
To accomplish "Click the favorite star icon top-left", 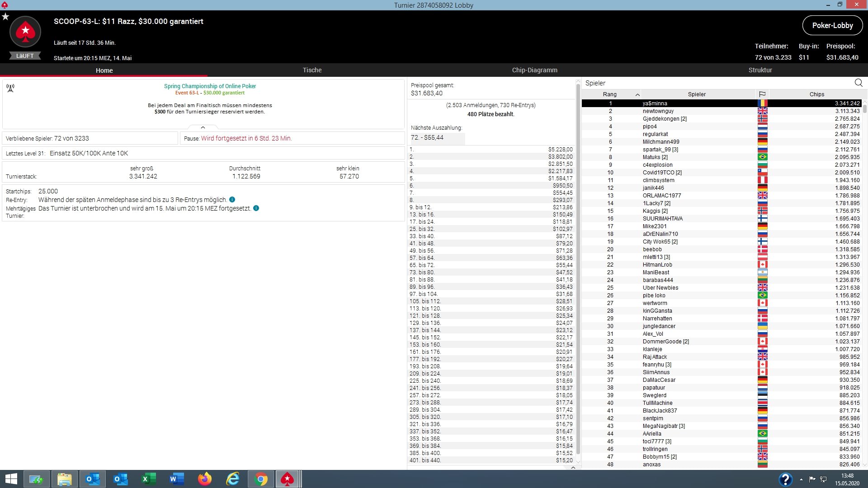I will point(5,17).
